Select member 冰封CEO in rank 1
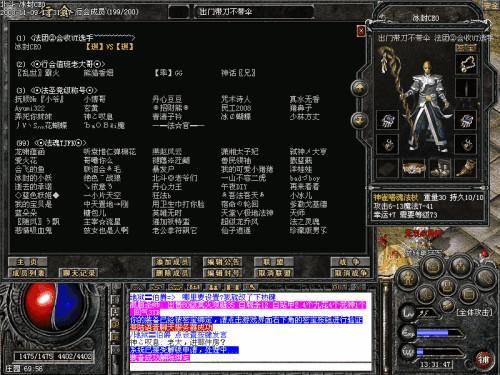Image resolution: width=500 pixels, height=375 pixels. click(x=28, y=47)
